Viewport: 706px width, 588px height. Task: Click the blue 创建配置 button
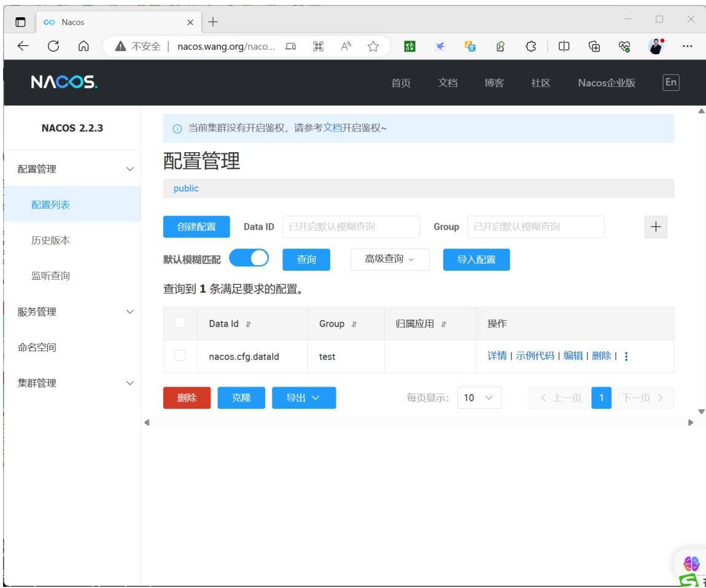click(196, 226)
